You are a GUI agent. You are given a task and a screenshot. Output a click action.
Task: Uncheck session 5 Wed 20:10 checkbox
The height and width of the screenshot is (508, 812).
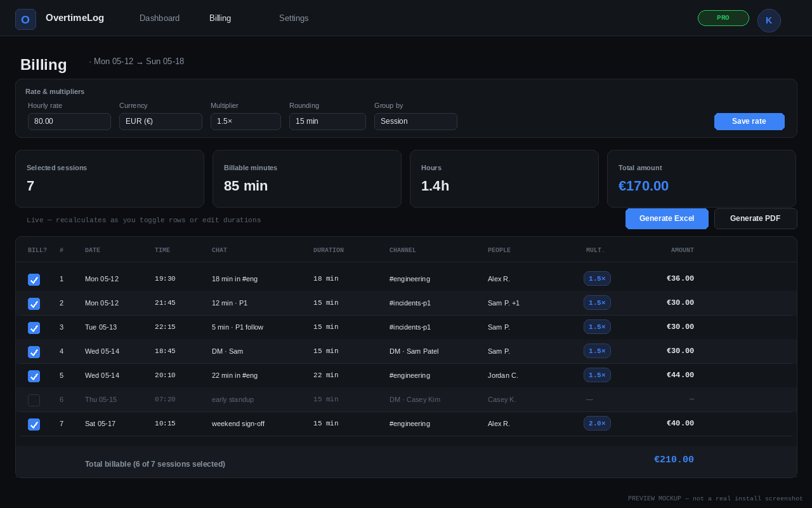click(34, 376)
